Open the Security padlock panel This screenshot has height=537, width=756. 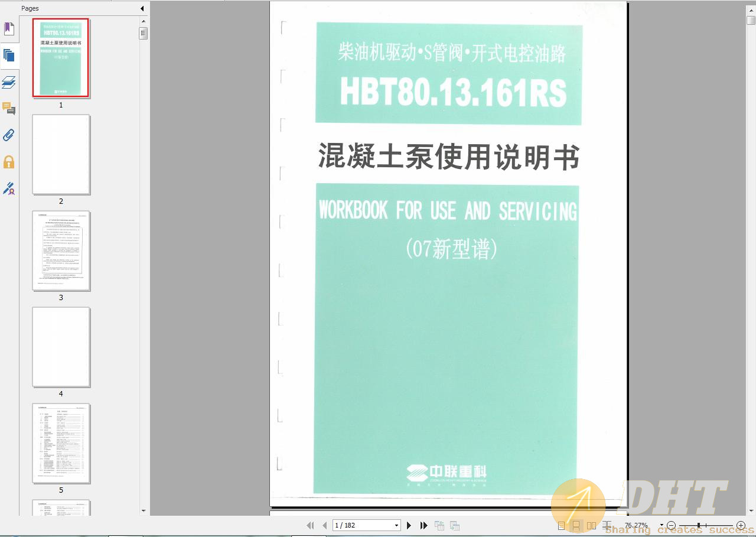9,162
